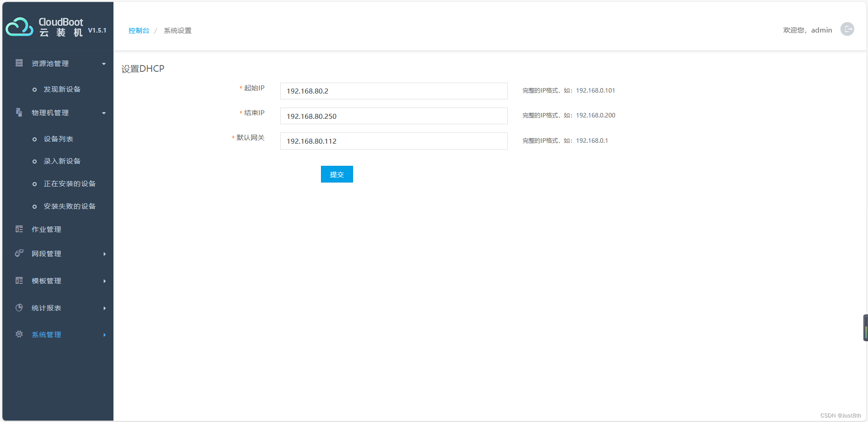Viewport: 868px width, 422px height.
Task: Expand the 网段管理 submenu
Action: coord(105,254)
